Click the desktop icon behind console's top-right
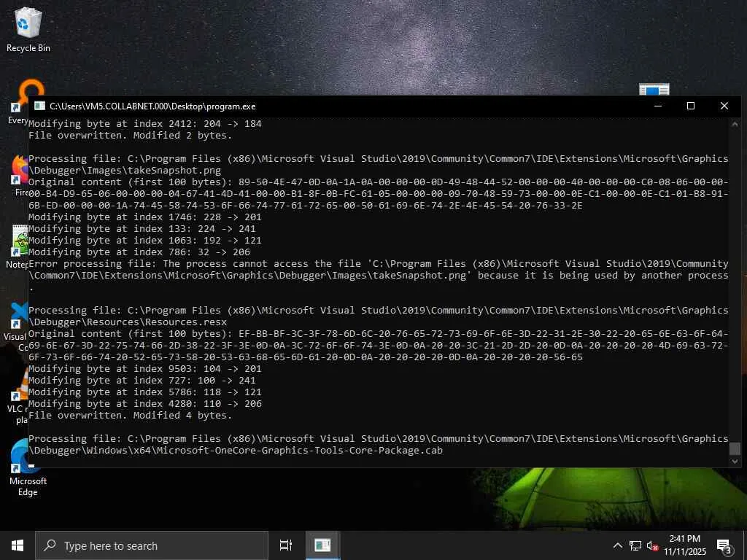This screenshot has height=560, width=747. click(x=654, y=89)
